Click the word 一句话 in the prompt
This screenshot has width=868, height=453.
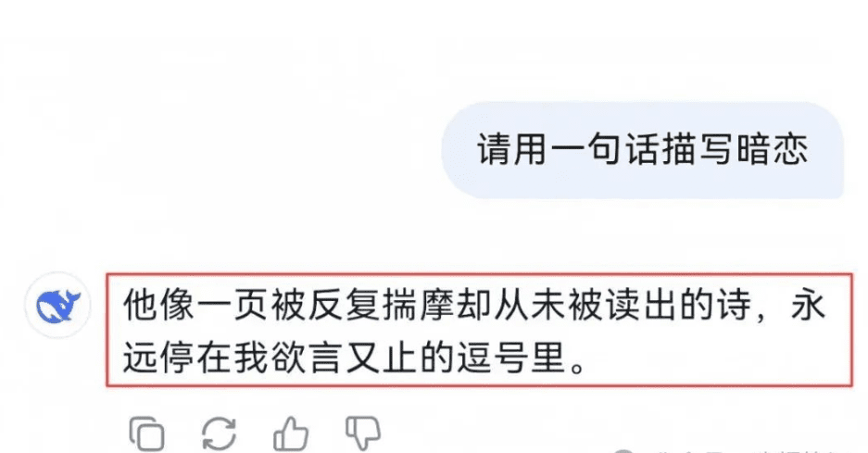[x=606, y=149]
